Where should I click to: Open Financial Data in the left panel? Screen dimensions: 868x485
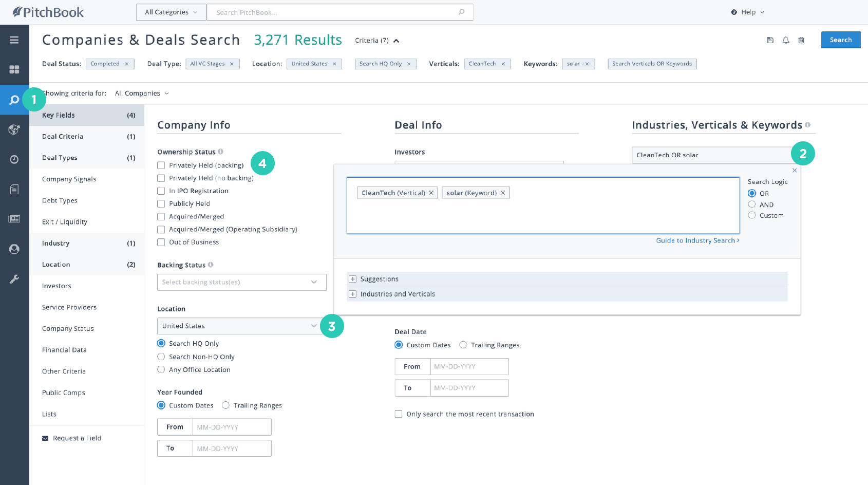[x=87, y=350]
